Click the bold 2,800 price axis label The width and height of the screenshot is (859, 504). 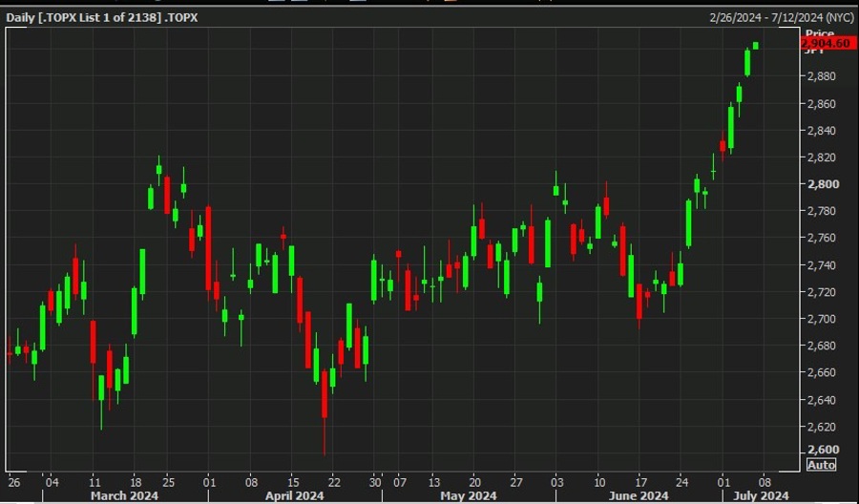pyautogui.click(x=824, y=184)
